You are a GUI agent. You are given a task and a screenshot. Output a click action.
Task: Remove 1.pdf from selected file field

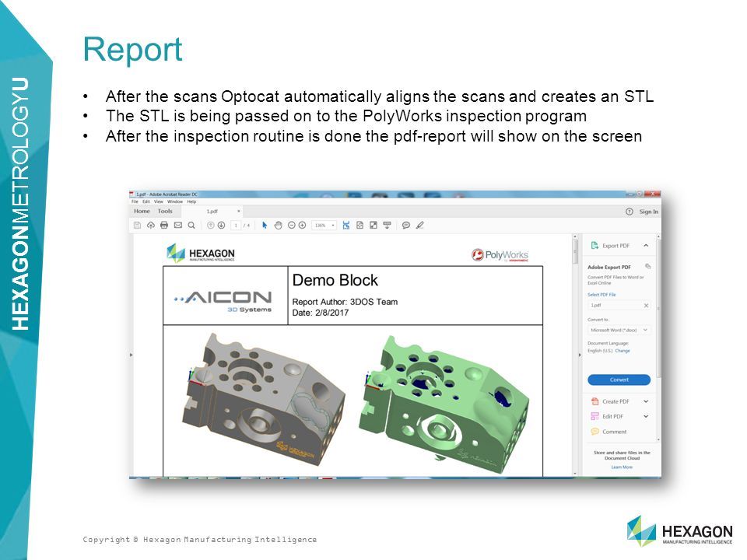pyautogui.click(x=646, y=305)
